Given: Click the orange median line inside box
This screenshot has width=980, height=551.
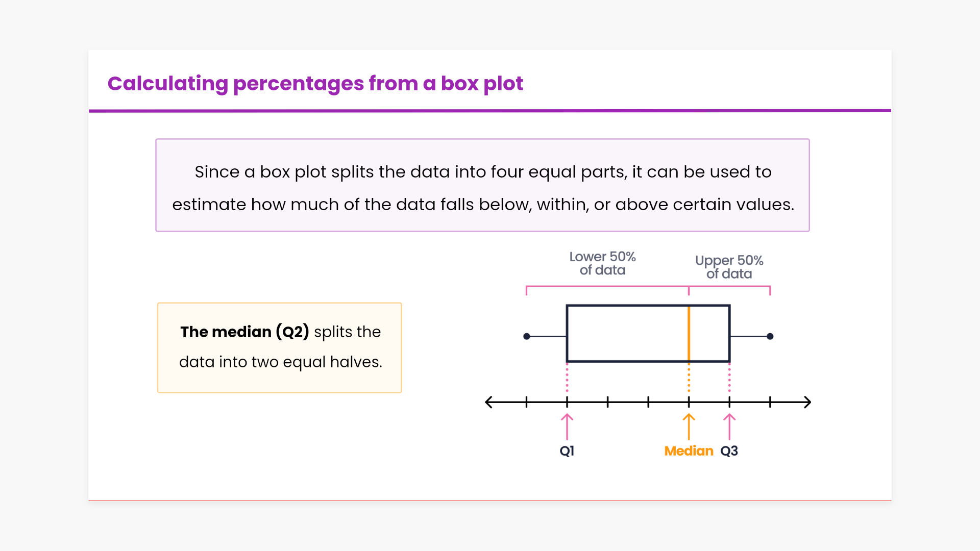Looking at the screenshot, I should [x=689, y=334].
